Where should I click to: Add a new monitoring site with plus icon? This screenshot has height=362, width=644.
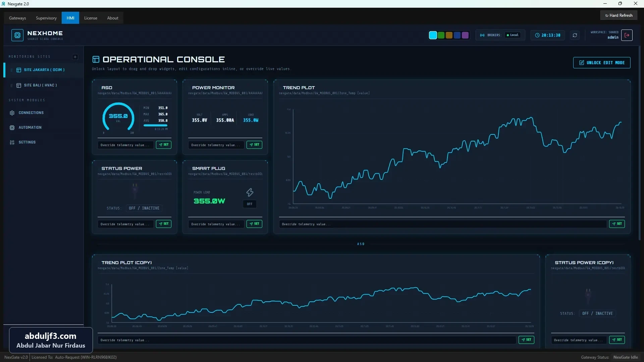(75, 57)
